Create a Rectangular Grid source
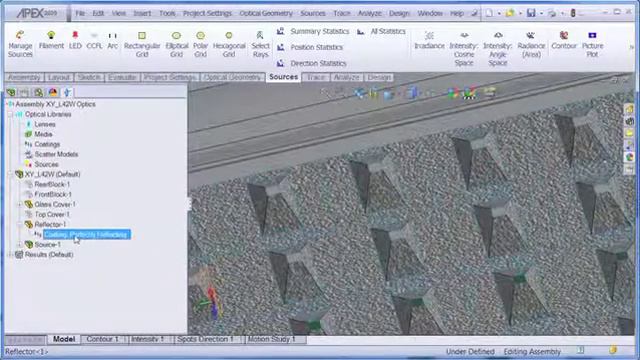The width and height of the screenshot is (640, 360). coord(142,44)
